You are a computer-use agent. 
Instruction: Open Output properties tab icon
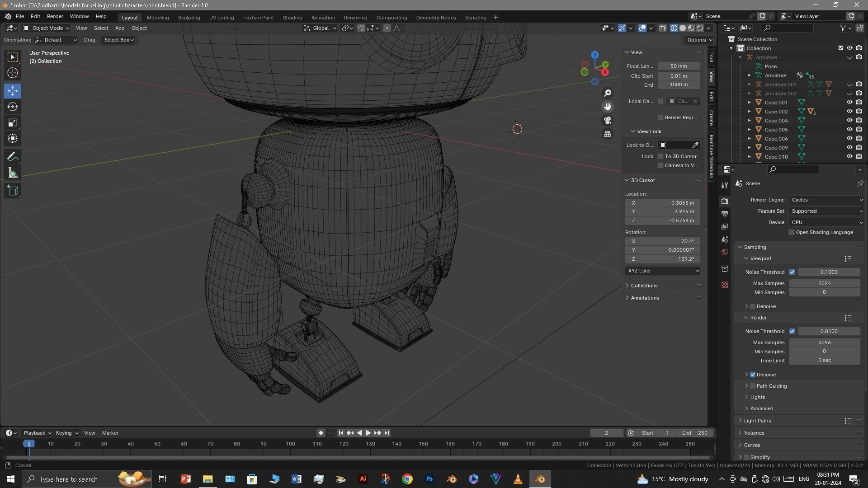click(x=725, y=214)
